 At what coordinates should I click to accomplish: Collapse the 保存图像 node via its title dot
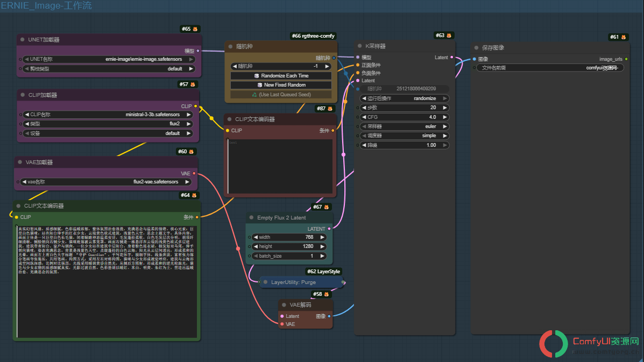(x=477, y=48)
